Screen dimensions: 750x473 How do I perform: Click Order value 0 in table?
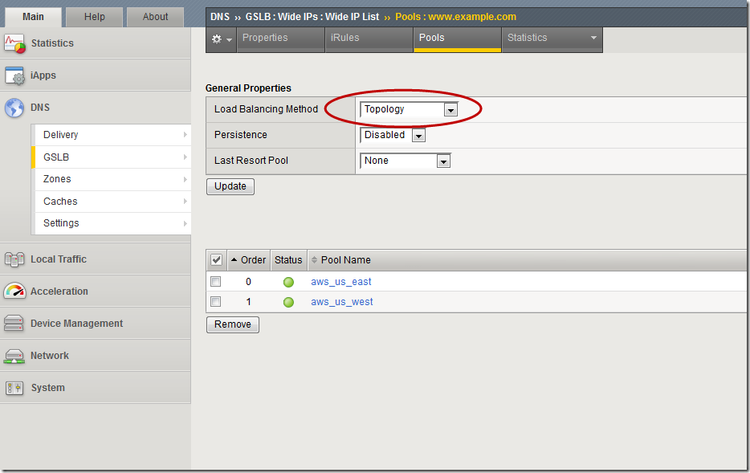click(x=248, y=282)
